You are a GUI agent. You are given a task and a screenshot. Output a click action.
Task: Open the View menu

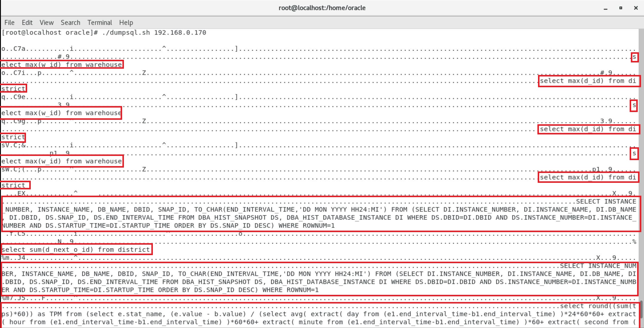tap(47, 23)
